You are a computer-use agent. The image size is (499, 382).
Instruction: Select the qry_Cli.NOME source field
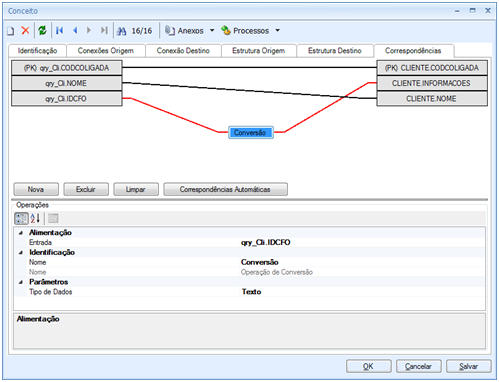pos(67,83)
